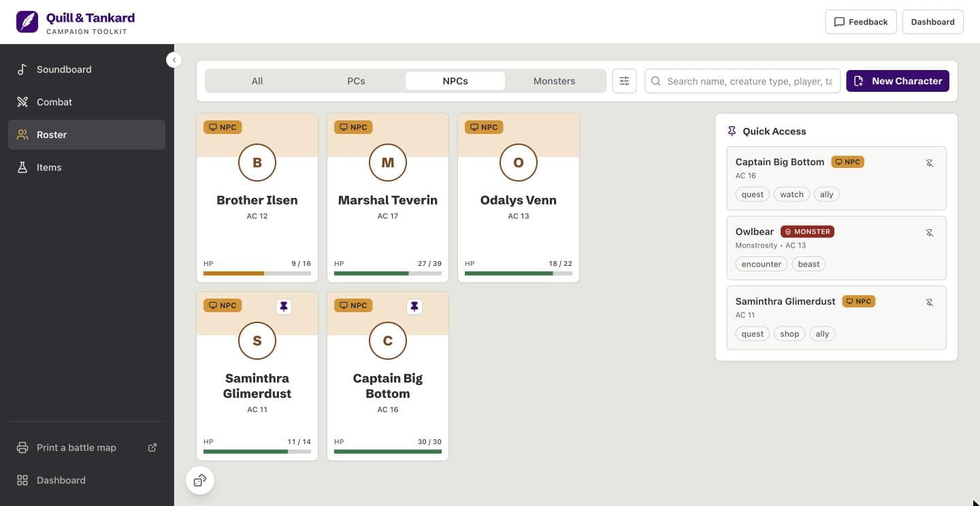Click the NPC badge on Brother Ilsen card
The width and height of the screenshot is (980, 506).
pos(223,127)
